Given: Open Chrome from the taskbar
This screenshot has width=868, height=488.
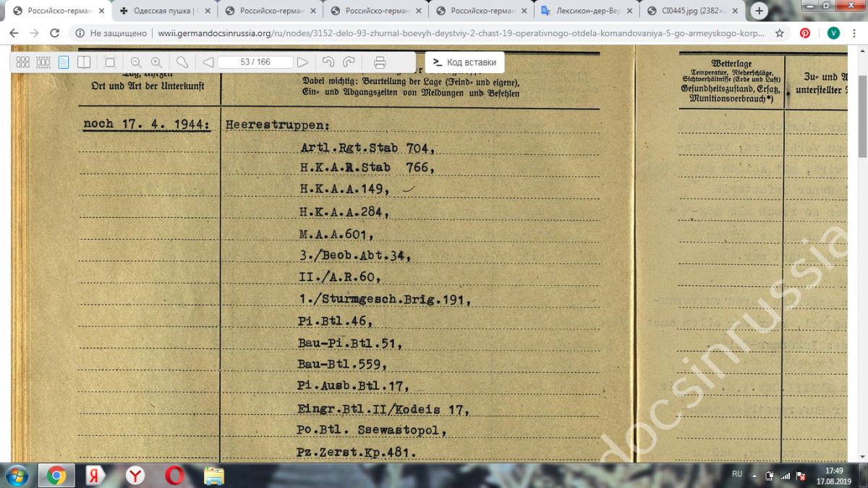Looking at the screenshot, I should pyautogui.click(x=56, y=475).
